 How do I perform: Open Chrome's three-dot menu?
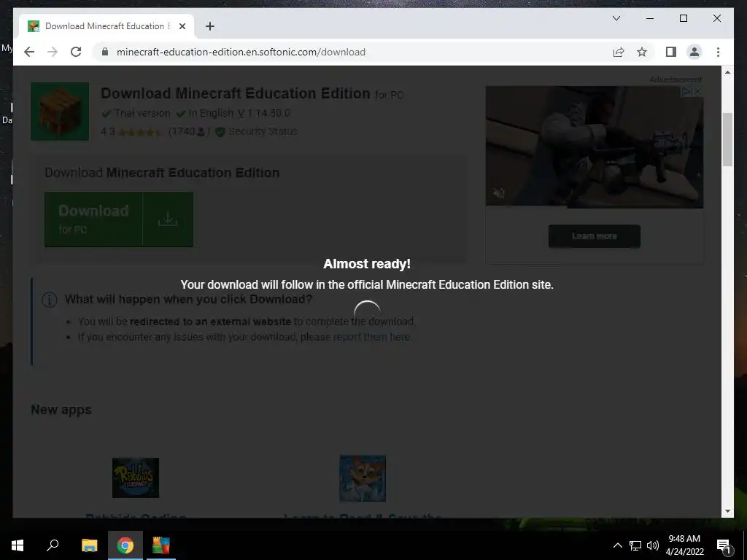[x=718, y=52]
